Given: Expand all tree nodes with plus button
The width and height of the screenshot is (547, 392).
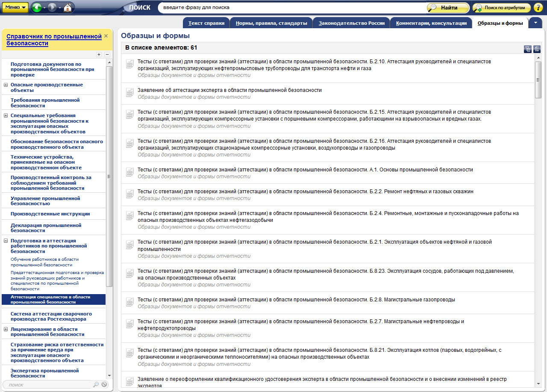Looking at the screenshot, I should point(99,54).
